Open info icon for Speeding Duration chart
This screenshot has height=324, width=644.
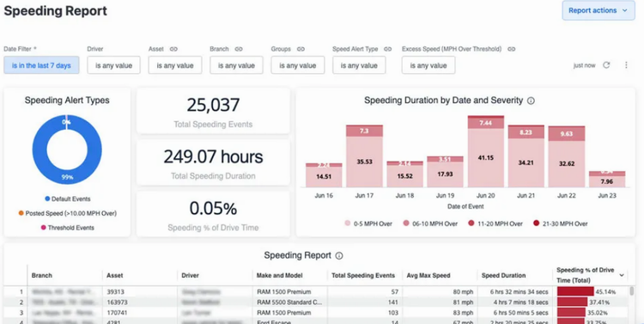tap(531, 101)
